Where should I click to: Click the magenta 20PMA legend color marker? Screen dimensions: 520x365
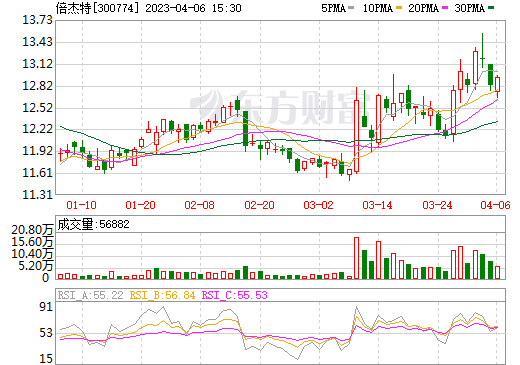pyautogui.click(x=445, y=8)
